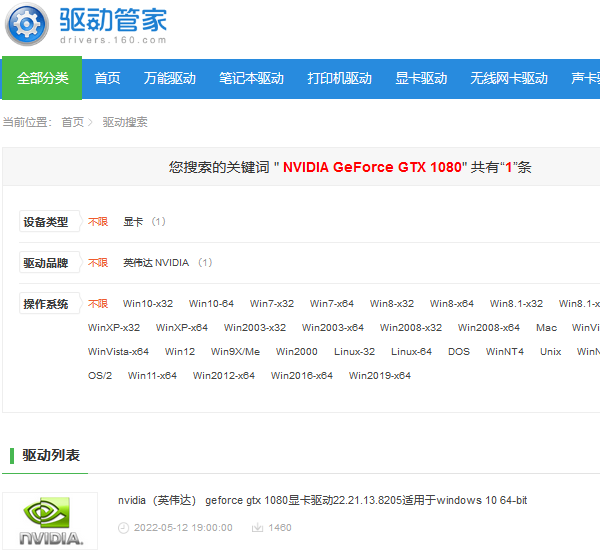Filter by Win8-x64 operating system
The height and width of the screenshot is (555, 600).
[x=452, y=304]
